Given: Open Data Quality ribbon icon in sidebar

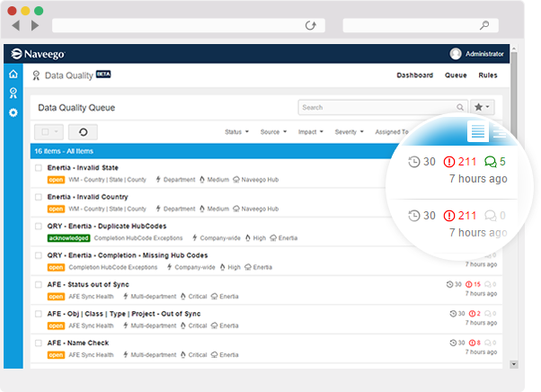Looking at the screenshot, I should [13, 93].
